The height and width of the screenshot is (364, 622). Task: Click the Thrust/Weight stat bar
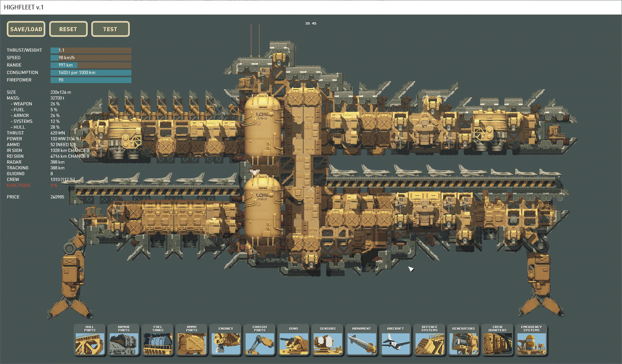click(91, 50)
